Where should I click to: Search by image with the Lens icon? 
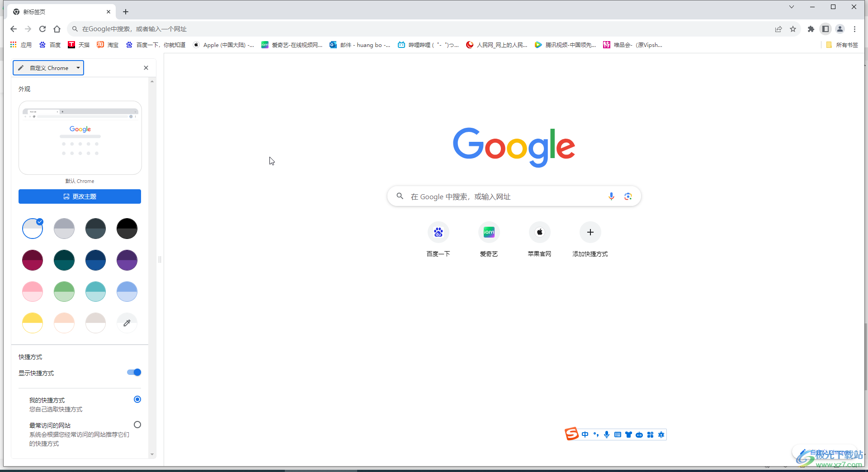coord(628,196)
